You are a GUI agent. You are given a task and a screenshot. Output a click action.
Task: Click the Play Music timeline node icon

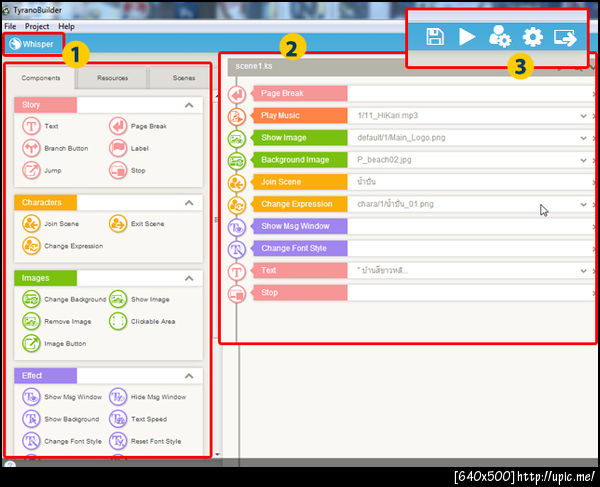(237, 117)
